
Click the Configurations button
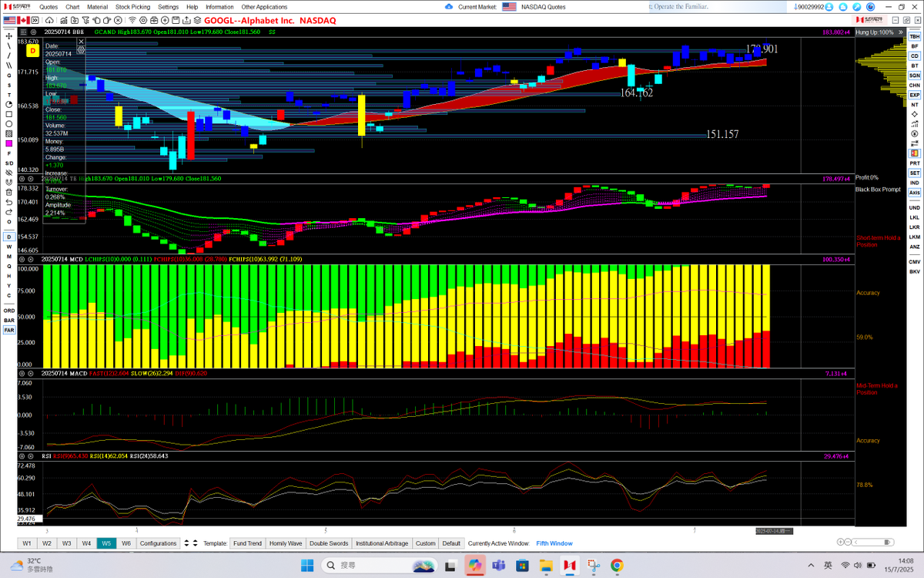pyautogui.click(x=158, y=543)
